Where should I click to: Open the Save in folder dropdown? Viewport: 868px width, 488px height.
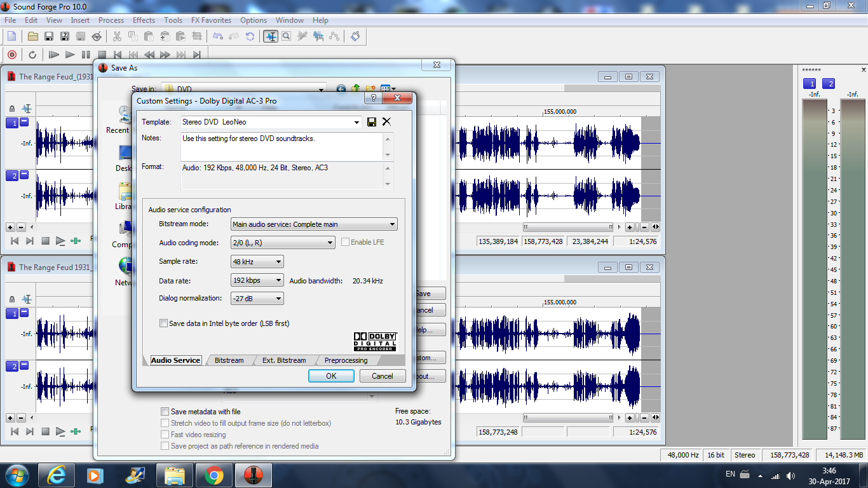tap(321, 89)
